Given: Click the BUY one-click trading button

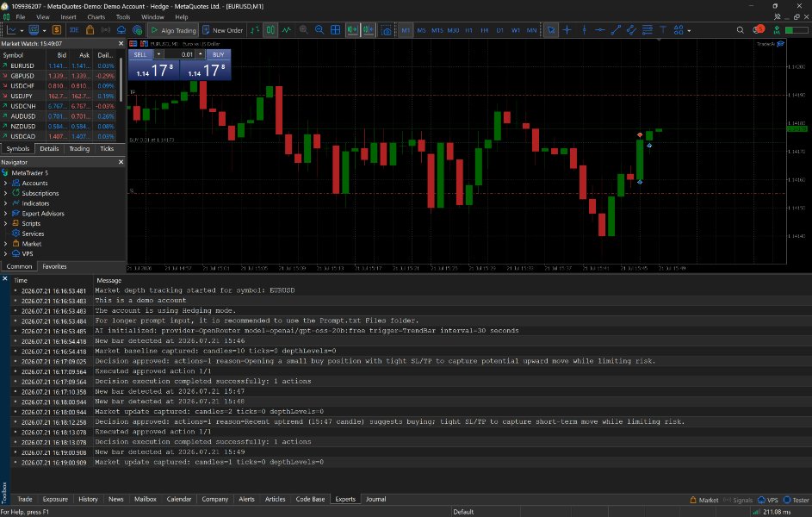Looking at the screenshot, I should pyautogui.click(x=205, y=65).
